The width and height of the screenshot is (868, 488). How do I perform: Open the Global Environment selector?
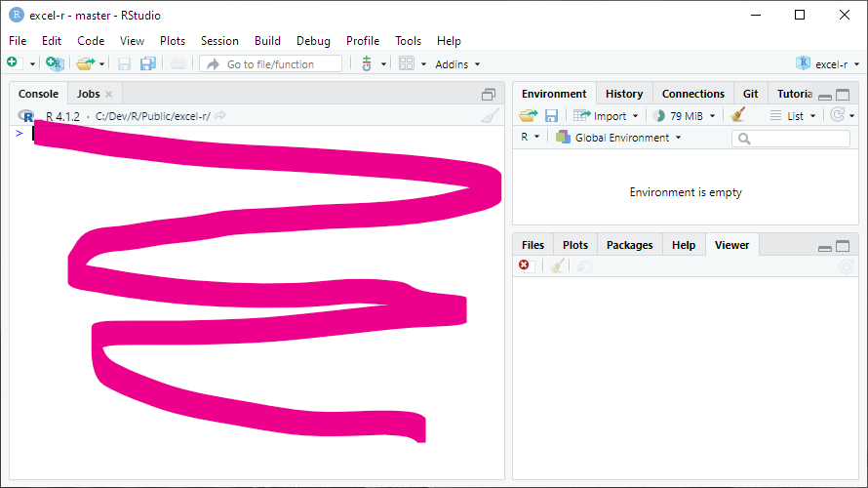coord(618,138)
